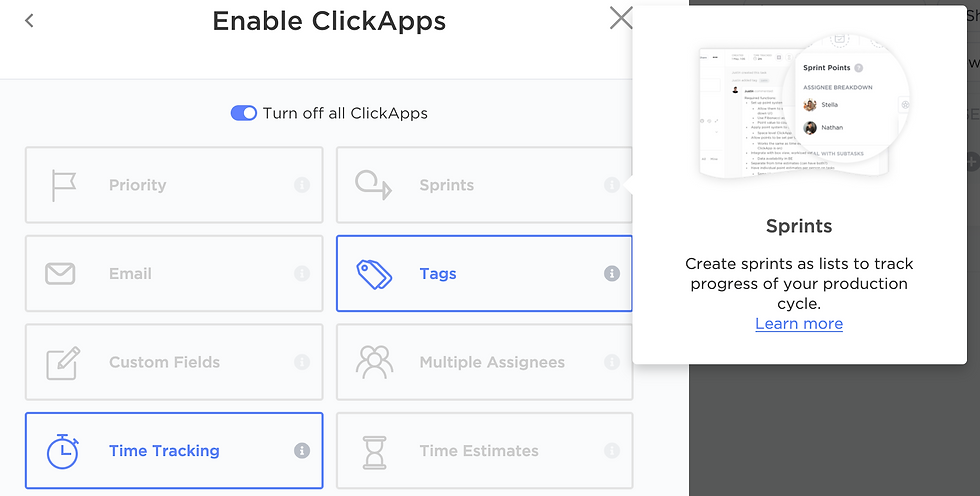Click the Time Estimates hourglass icon
This screenshot has height=496, width=980.
[x=374, y=452]
